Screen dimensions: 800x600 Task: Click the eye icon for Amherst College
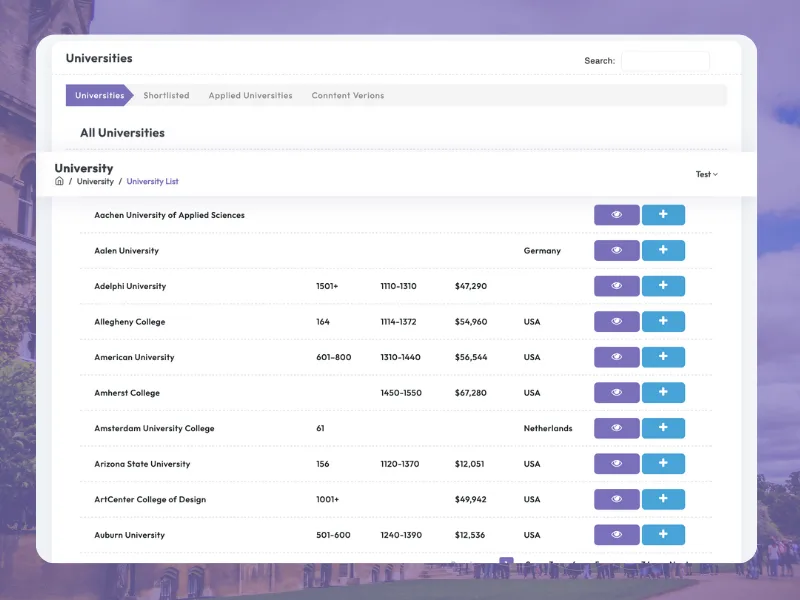click(616, 393)
